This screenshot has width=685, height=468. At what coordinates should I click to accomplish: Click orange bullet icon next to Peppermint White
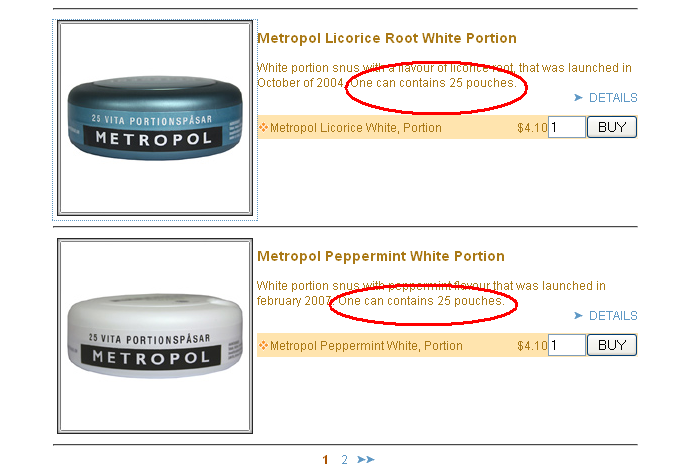click(263, 345)
